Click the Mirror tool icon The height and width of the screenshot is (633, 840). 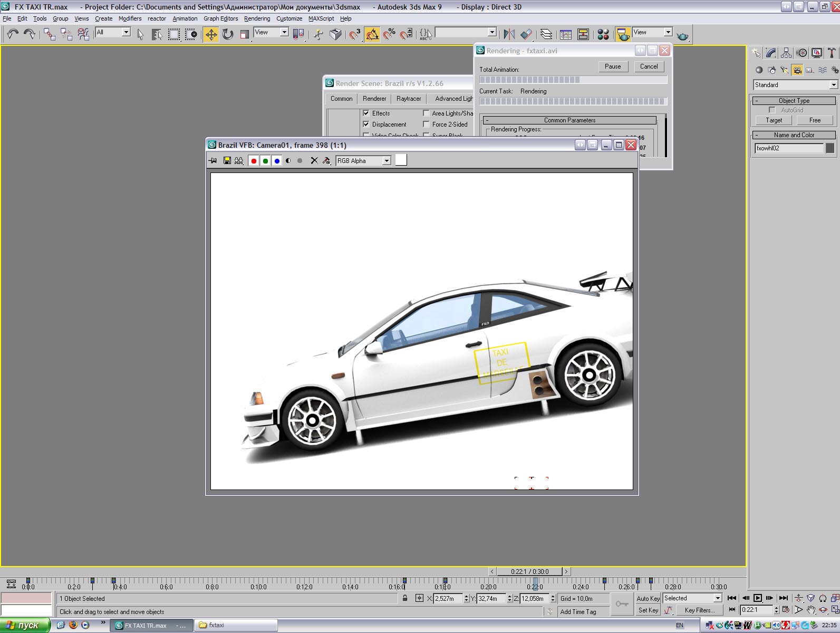point(509,35)
